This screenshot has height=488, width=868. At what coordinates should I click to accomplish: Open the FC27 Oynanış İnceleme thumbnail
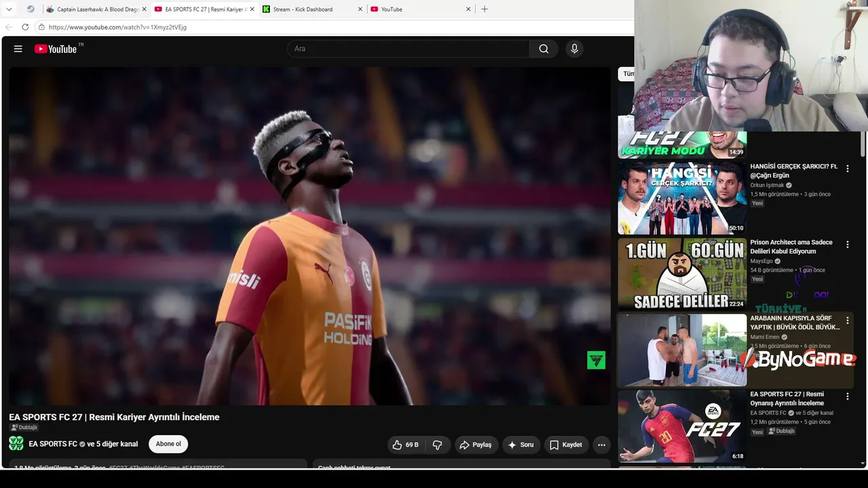[682, 426]
